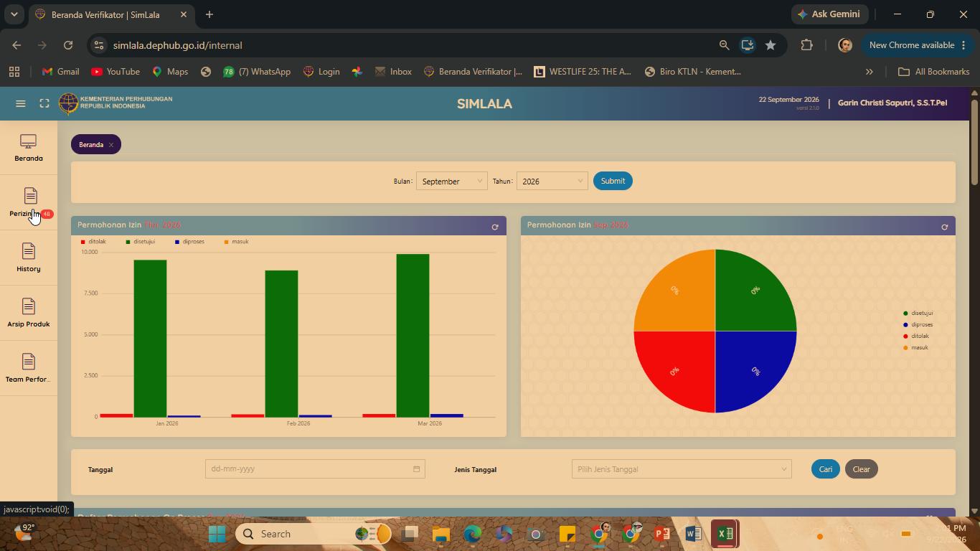Toggle the disetujui series in bar legend
This screenshot has width=980, height=551.
tap(141, 242)
